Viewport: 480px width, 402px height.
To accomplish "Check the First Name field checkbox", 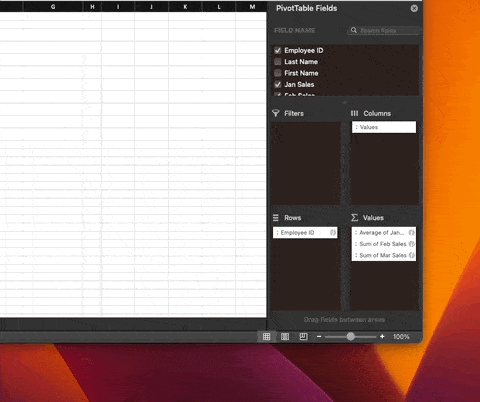I will [x=277, y=73].
